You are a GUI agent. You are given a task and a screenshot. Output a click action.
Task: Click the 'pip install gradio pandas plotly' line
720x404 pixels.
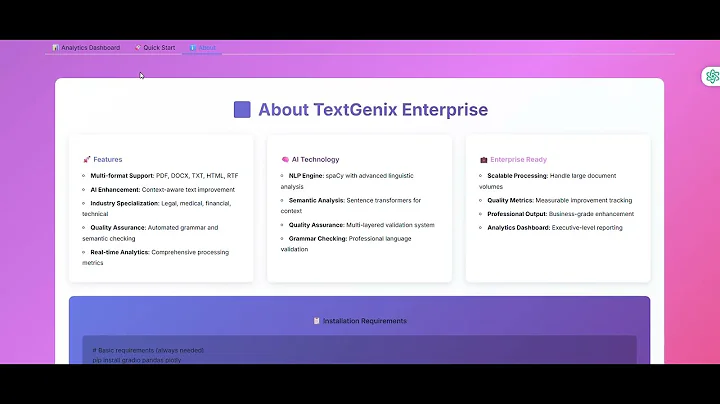coord(137,360)
